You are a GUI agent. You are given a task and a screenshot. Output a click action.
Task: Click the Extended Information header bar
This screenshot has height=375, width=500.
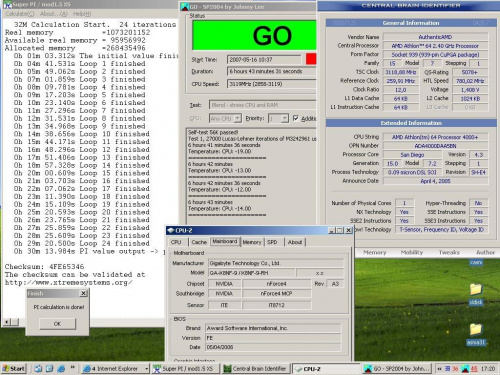[x=411, y=123]
